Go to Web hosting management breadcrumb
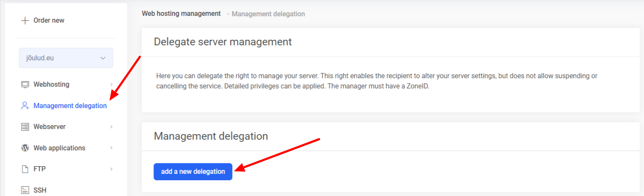644x196 pixels. coord(181,14)
